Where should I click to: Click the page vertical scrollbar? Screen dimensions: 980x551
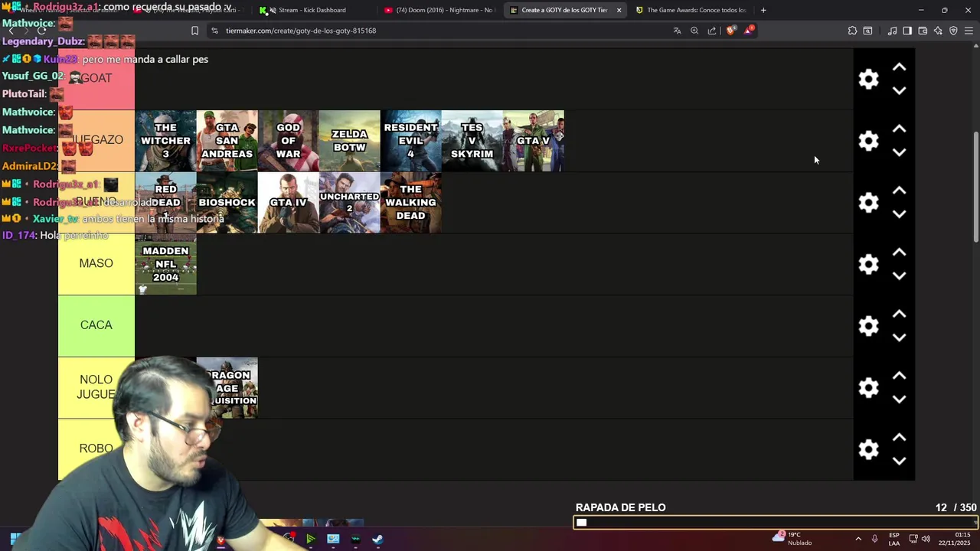pos(975,187)
